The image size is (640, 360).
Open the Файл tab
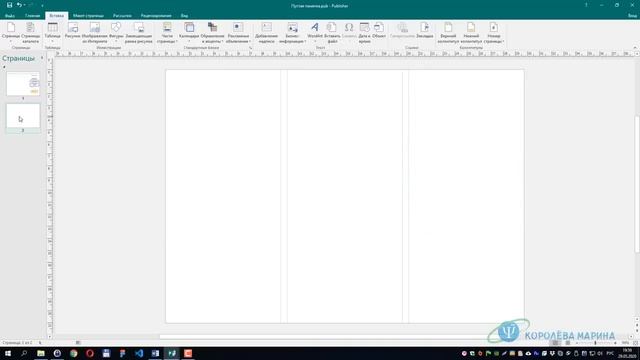(x=10, y=16)
